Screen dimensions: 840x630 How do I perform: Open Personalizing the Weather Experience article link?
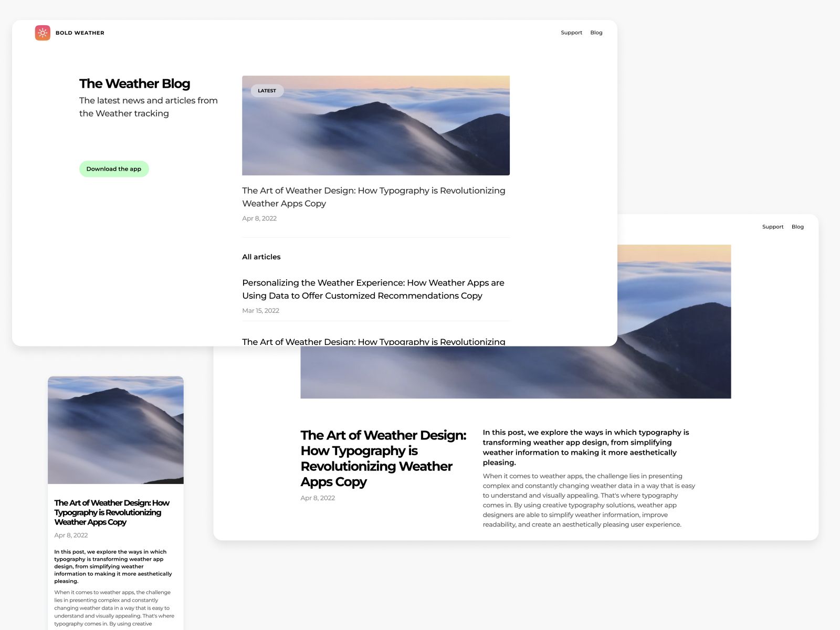(373, 289)
